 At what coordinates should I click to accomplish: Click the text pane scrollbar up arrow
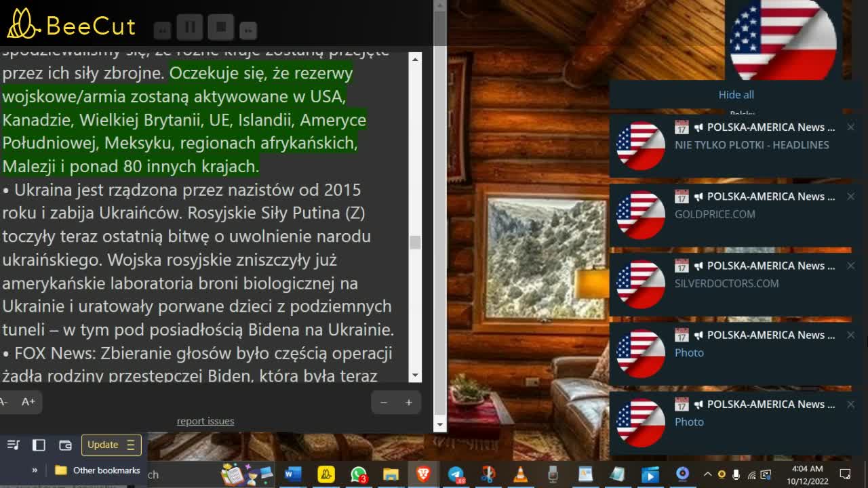pos(415,59)
